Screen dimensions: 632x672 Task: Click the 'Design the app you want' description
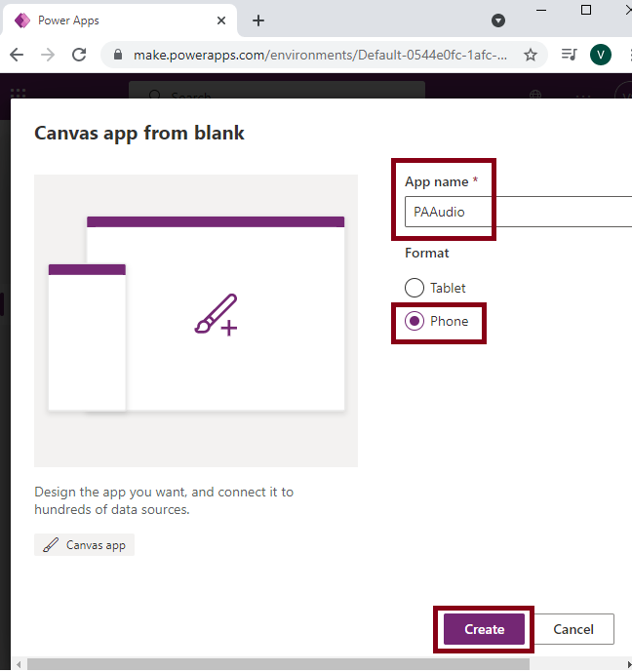click(164, 500)
